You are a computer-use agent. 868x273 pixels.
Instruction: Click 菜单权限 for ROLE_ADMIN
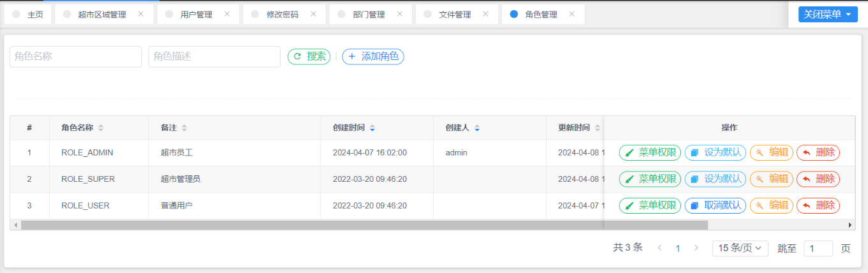click(x=650, y=152)
